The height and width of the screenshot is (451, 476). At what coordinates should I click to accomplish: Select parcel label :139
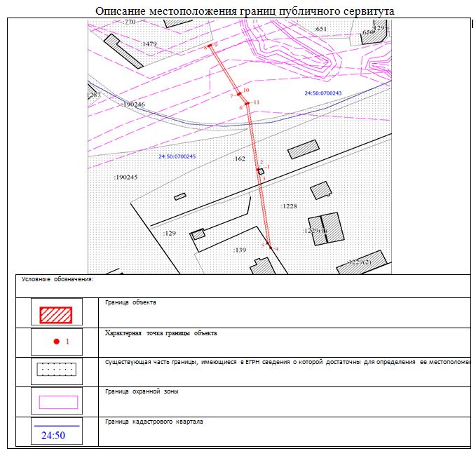[240, 249]
